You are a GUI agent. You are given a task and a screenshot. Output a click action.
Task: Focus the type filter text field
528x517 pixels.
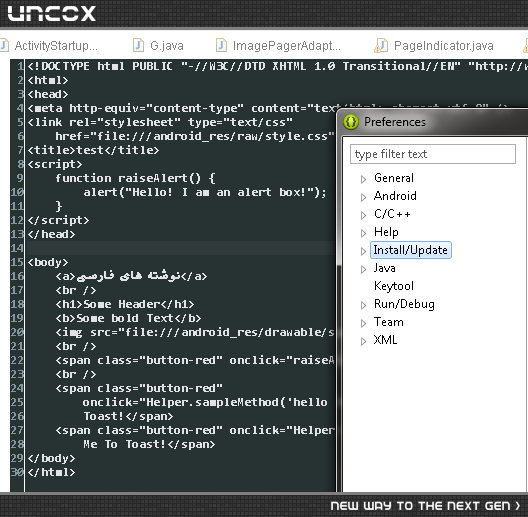433,154
